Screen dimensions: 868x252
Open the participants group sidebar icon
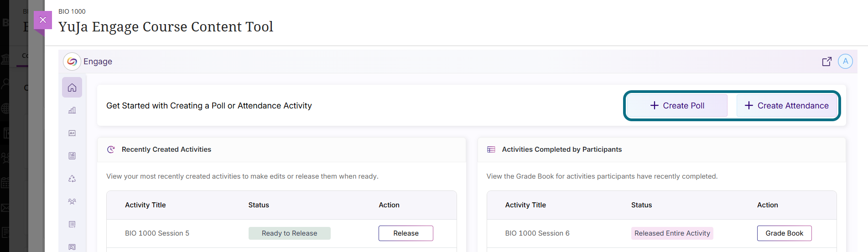tap(72, 201)
